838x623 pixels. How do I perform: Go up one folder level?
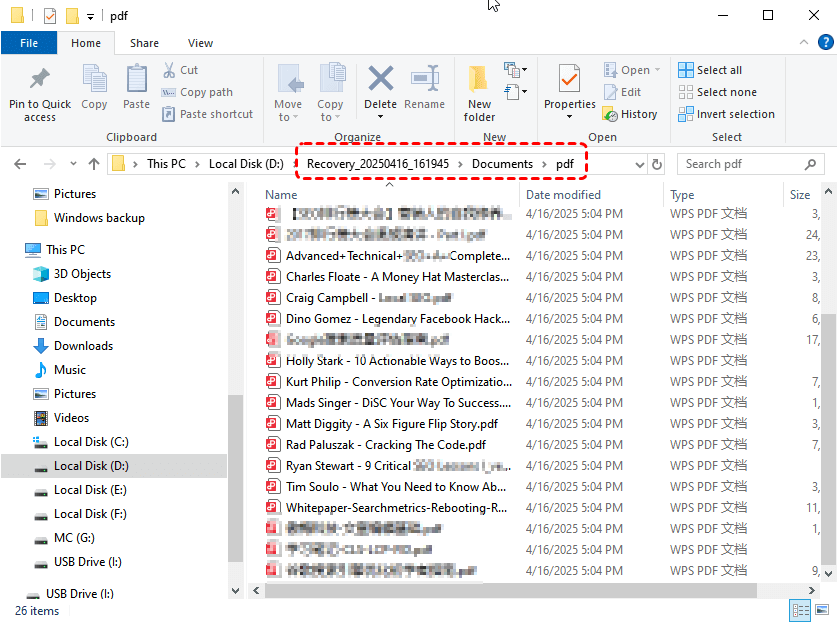pos(94,164)
